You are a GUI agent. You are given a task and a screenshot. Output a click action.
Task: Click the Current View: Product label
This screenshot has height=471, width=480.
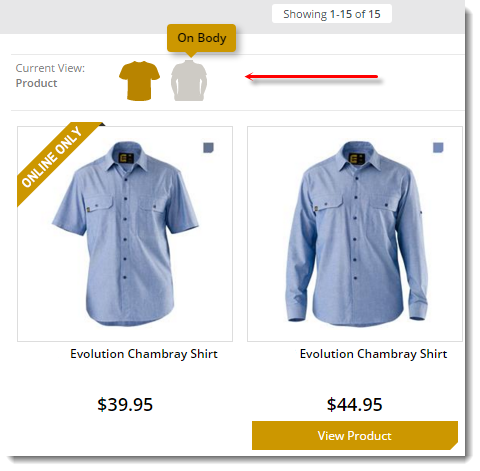tap(50, 76)
